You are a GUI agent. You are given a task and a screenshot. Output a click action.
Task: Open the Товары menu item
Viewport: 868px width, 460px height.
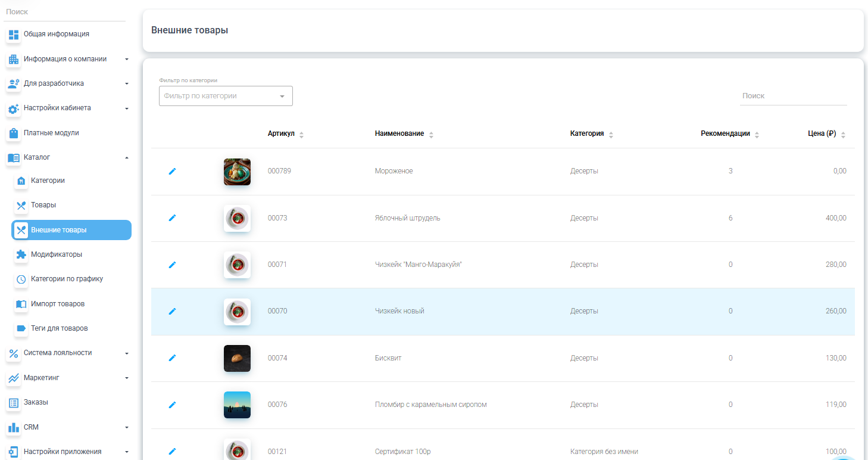point(43,205)
